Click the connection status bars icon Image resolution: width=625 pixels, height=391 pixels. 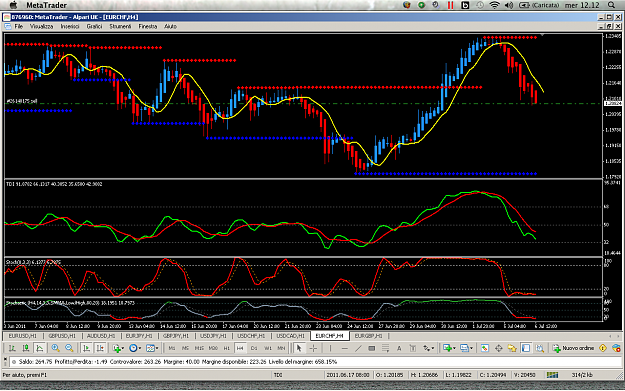552,375
